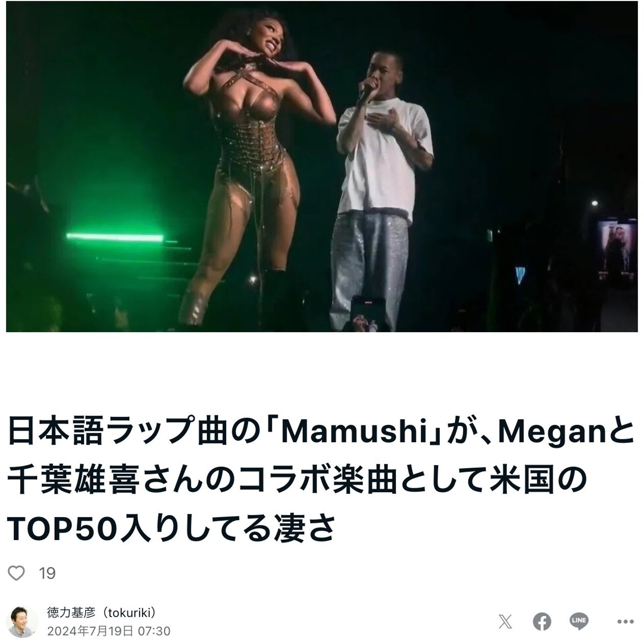Image resolution: width=644 pixels, height=644 pixels.
Task: Share the article on Facebook
Action: (542, 621)
